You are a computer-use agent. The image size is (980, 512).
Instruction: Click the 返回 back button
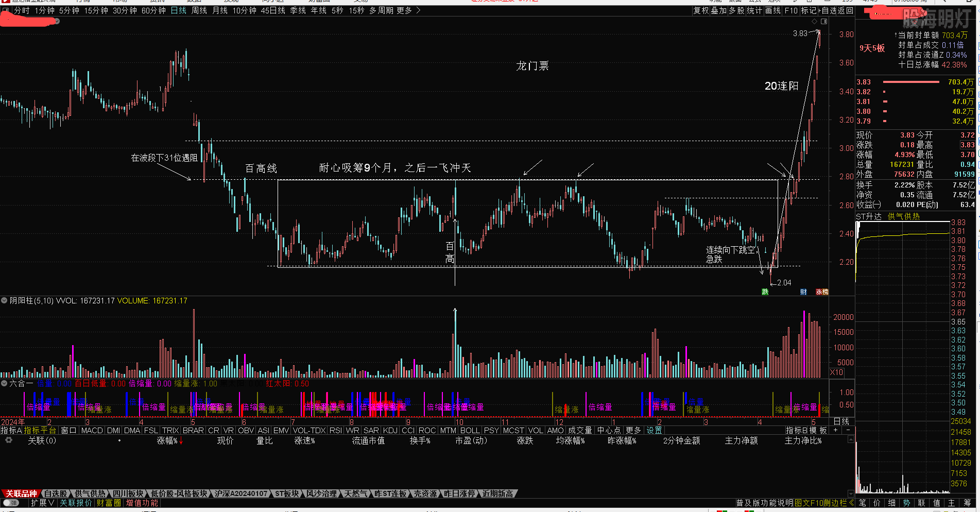click(x=846, y=10)
